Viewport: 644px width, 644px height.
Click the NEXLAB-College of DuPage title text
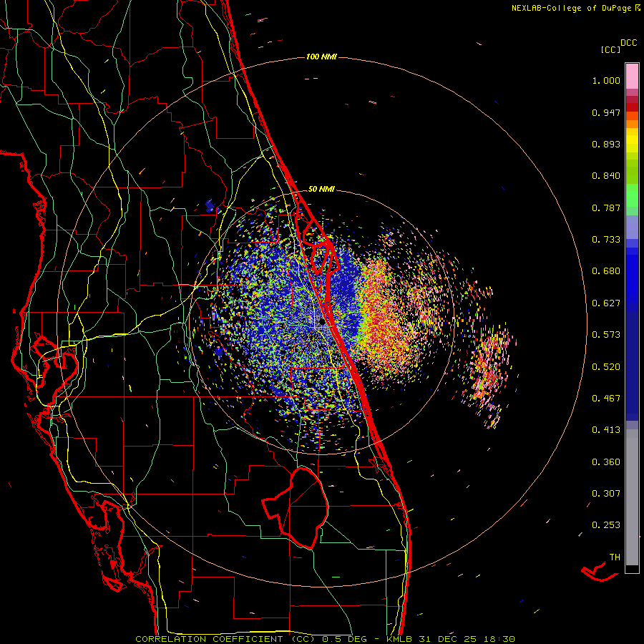click(x=571, y=8)
